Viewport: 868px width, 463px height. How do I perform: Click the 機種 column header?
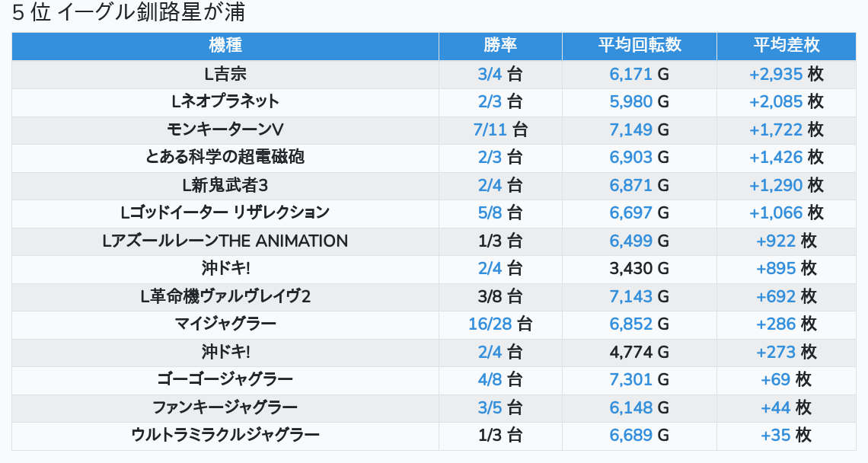225,45
